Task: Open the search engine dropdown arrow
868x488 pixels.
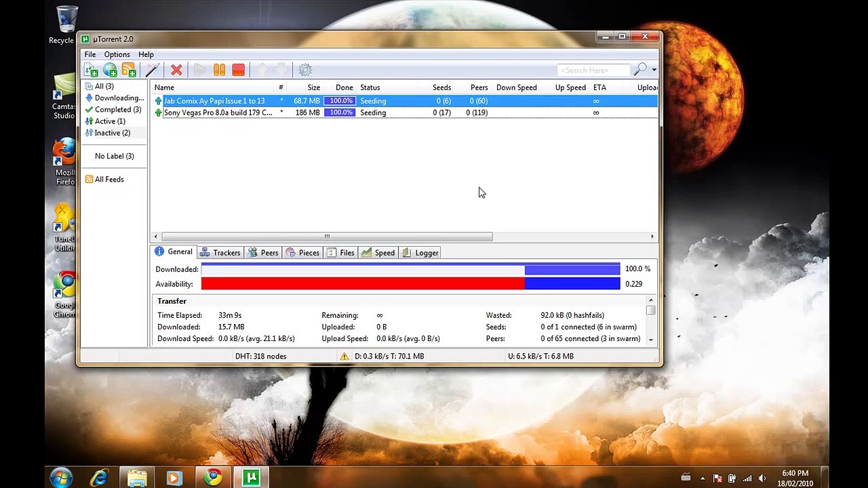Action: coord(654,70)
